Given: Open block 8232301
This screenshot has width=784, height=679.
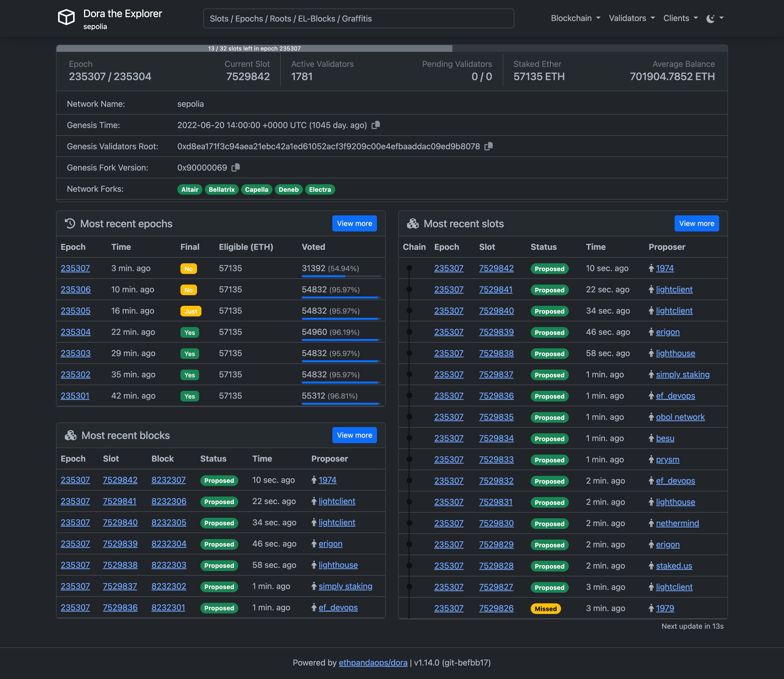Looking at the screenshot, I should (x=168, y=607).
